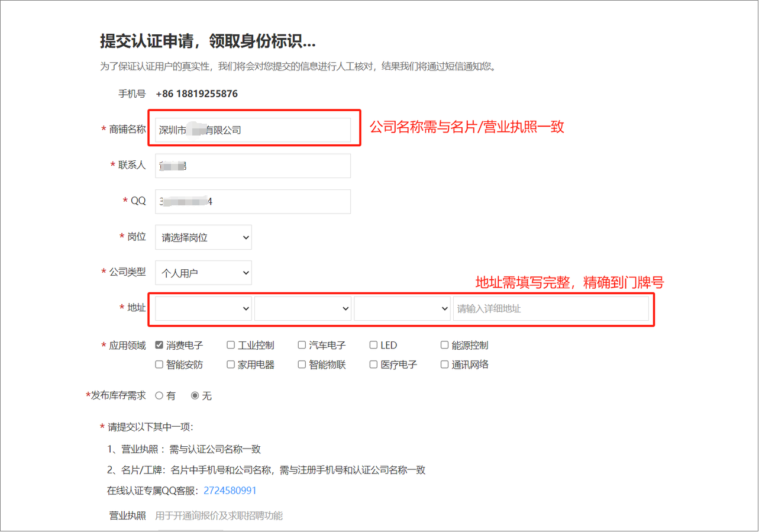
Task: Open the third address district dropdown
Action: (402, 308)
